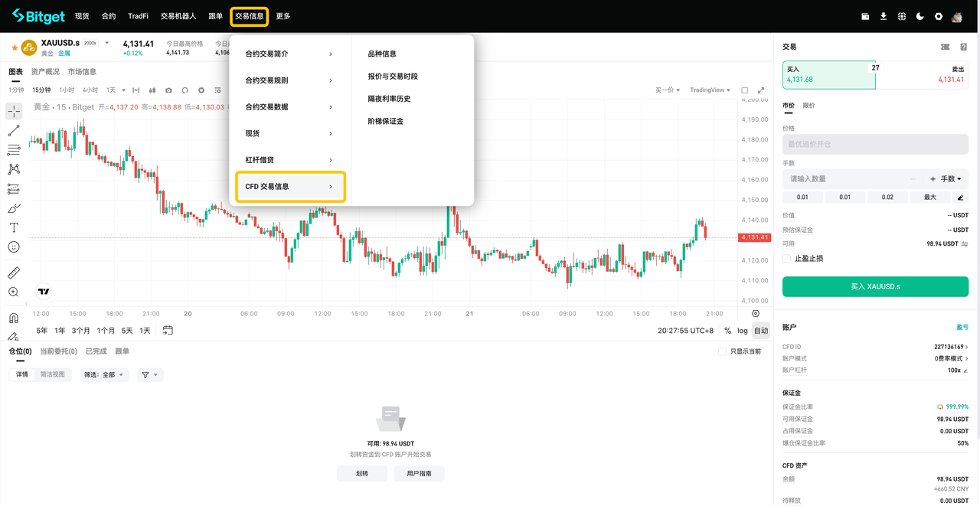
Task: Open the 买一价 price source dropdown
Action: coord(668,90)
